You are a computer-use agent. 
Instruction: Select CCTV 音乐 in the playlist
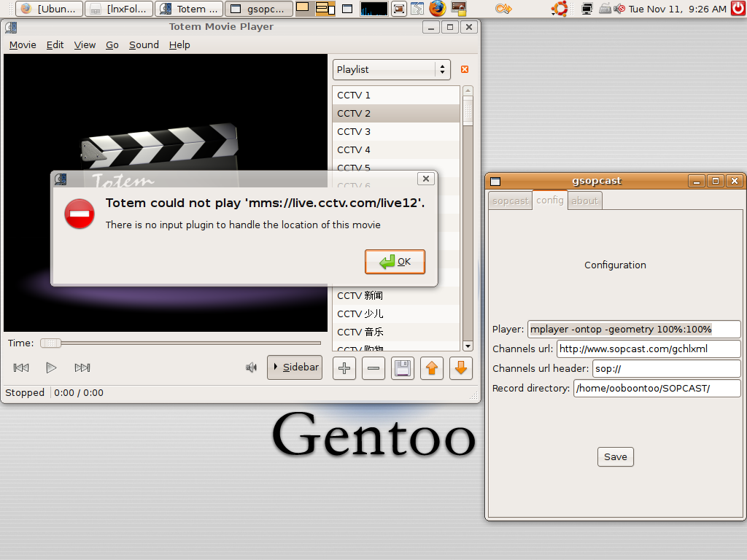point(396,332)
